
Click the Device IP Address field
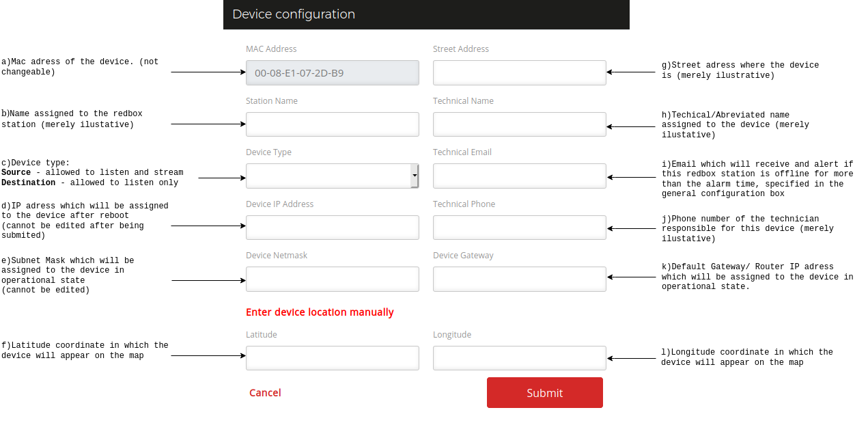tap(332, 228)
